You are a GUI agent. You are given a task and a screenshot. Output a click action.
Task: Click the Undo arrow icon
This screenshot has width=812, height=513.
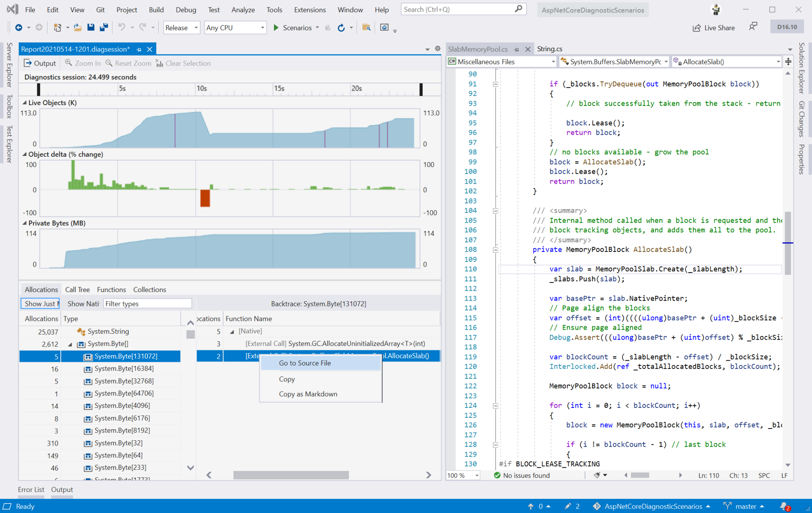coord(122,27)
